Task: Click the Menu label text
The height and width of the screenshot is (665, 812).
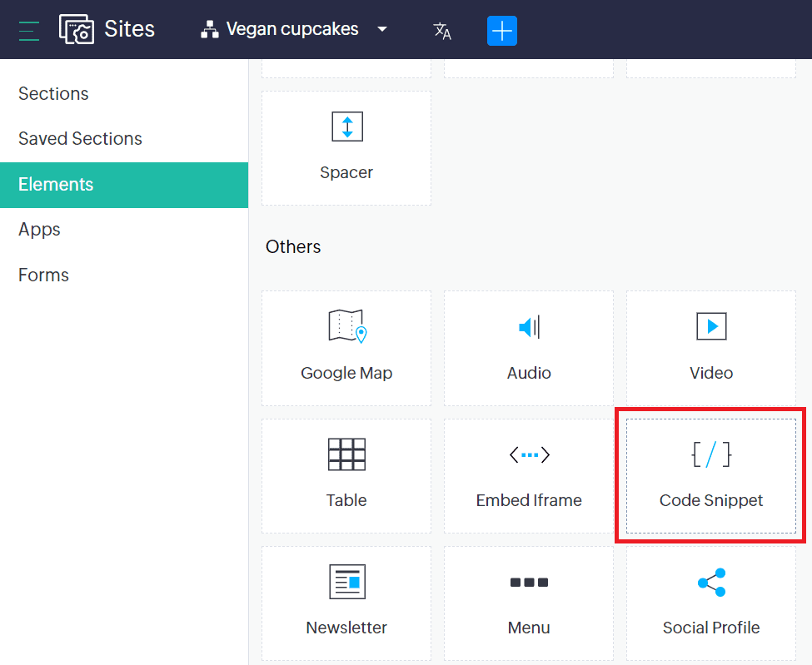Action: [x=529, y=628]
